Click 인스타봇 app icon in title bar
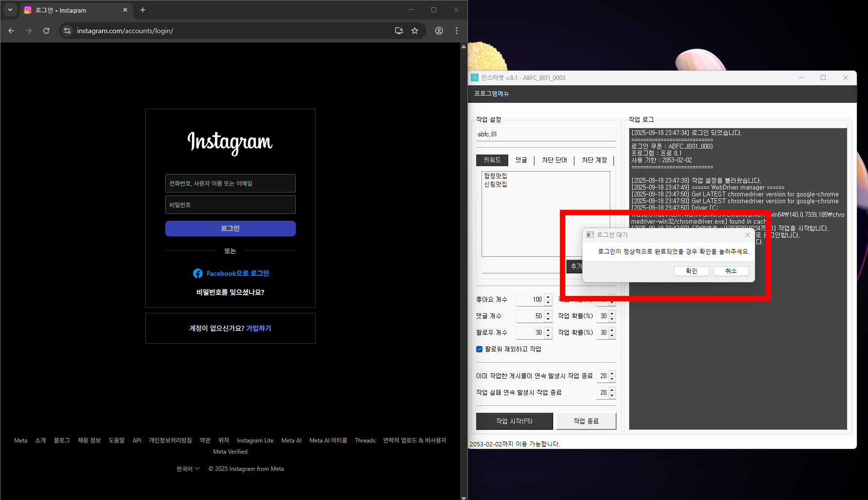This screenshot has width=868, height=500. point(475,77)
